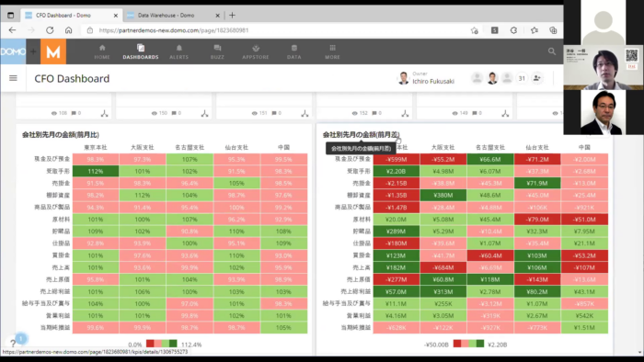Click owner name Ichiro Fukusaki
The width and height of the screenshot is (644, 362).
433,81
